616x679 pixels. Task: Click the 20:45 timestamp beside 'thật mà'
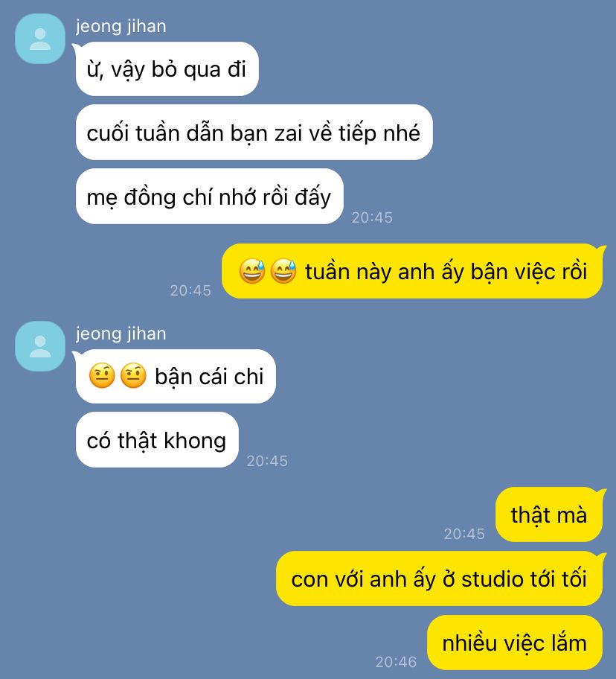pos(464,534)
